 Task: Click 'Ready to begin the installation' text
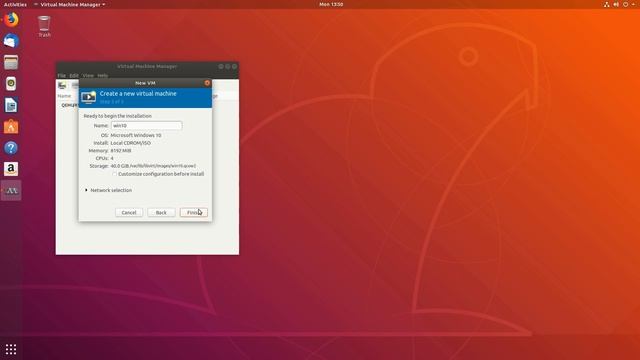coord(118,116)
